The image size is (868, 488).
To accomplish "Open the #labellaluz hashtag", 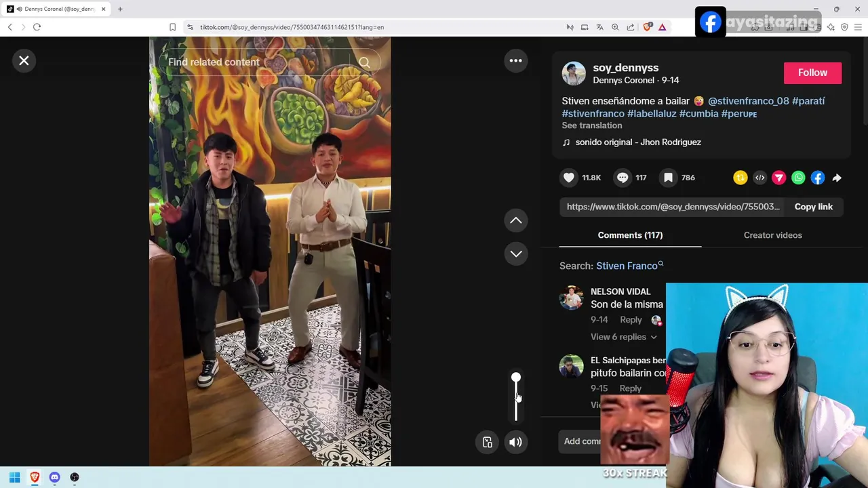I will pos(652,114).
